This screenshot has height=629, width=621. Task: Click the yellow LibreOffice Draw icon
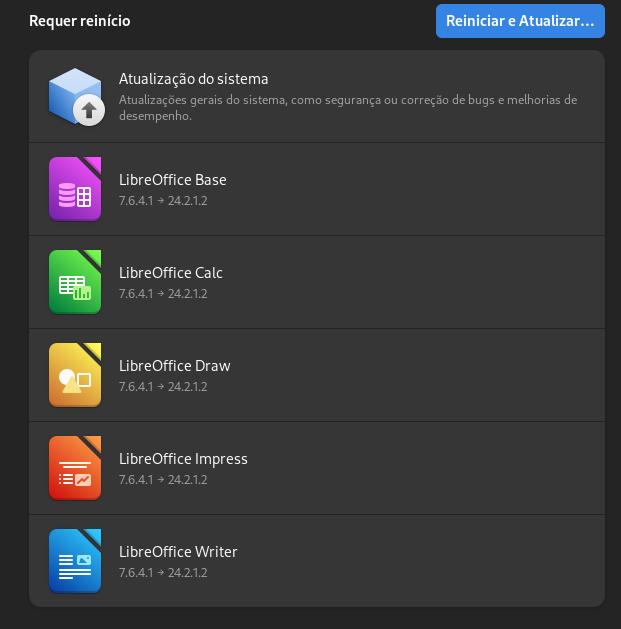click(75, 375)
